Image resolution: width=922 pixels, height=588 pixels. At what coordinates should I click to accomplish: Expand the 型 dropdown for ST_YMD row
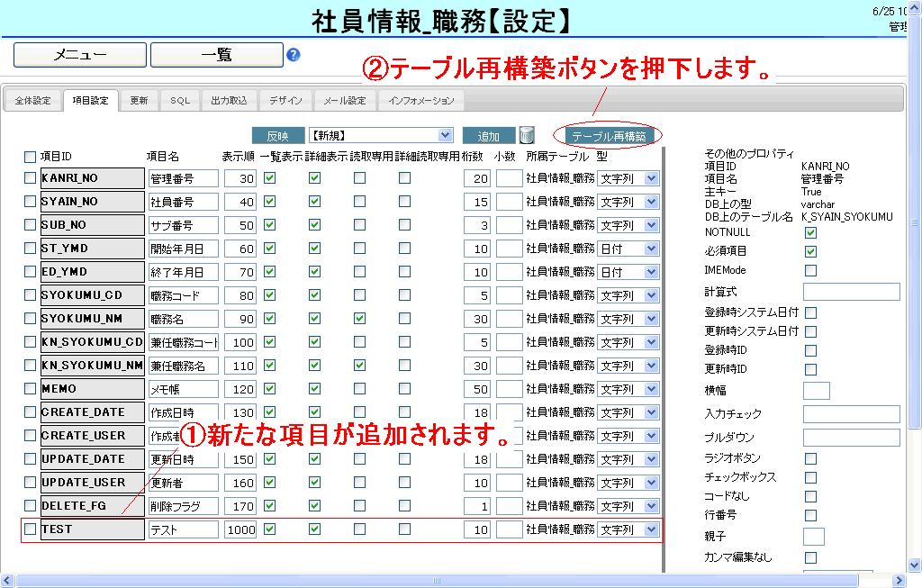click(x=651, y=249)
